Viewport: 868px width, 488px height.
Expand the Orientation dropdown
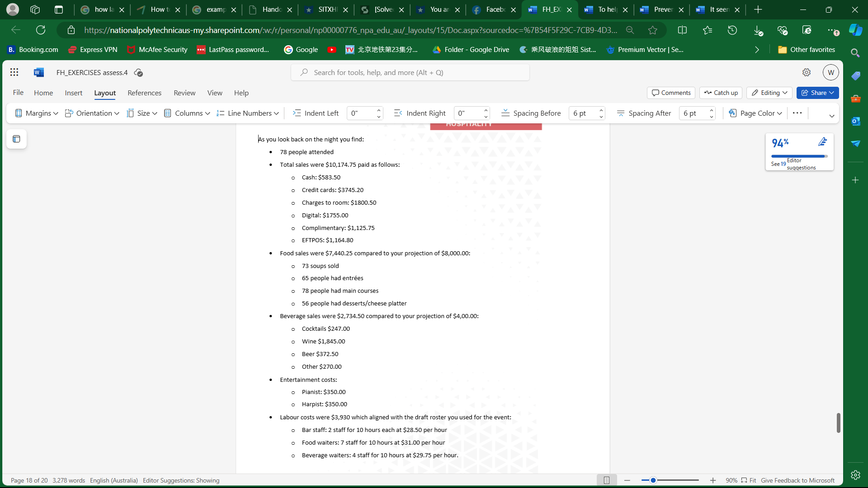[x=116, y=113]
